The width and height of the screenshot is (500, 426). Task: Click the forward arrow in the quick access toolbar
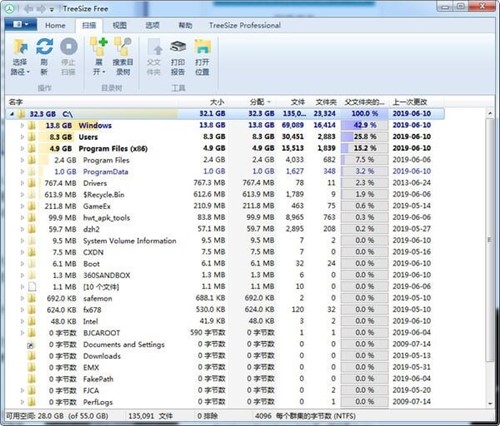tap(41, 9)
